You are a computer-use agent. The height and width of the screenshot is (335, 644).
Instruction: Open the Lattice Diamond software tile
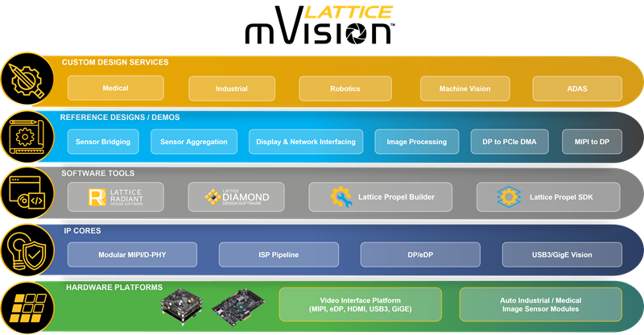click(236, 196)
